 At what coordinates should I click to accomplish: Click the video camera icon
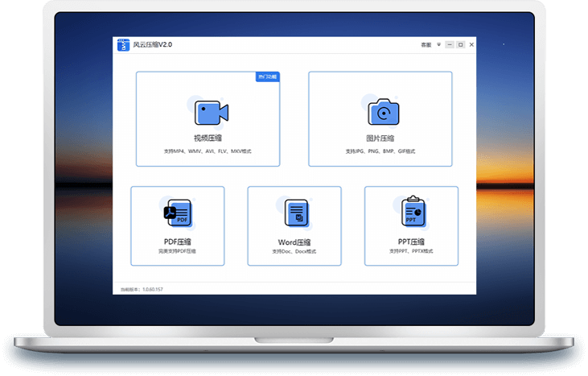click(x=211, y=111)
